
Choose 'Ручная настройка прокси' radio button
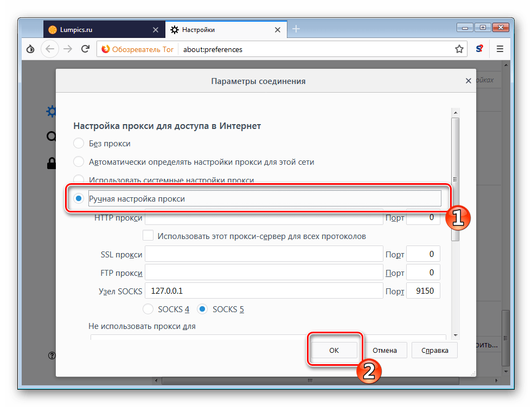[79, 199]
